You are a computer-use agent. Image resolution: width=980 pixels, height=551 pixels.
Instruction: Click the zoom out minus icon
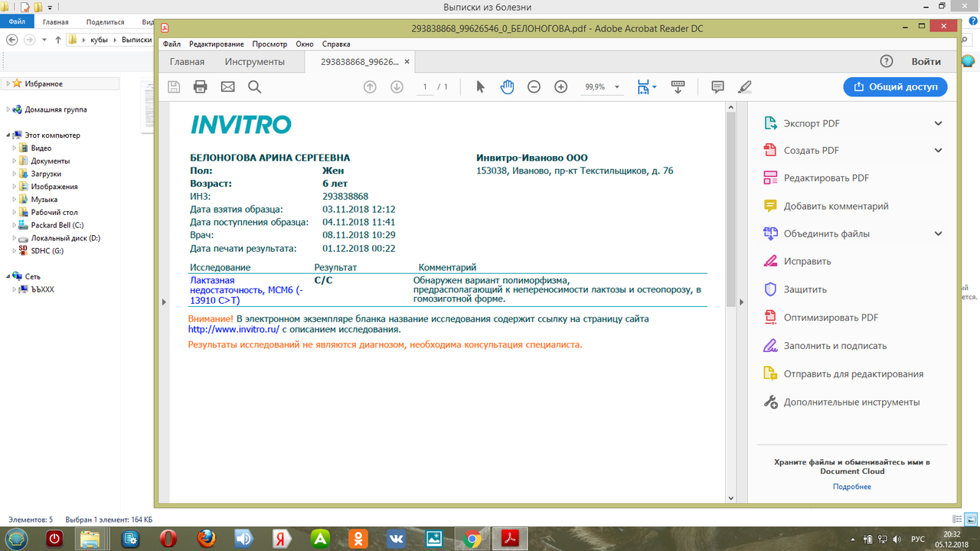tap(534, 86)
